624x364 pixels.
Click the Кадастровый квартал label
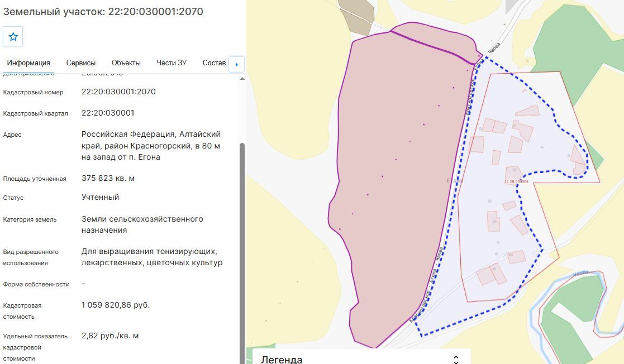pos(35,113)
